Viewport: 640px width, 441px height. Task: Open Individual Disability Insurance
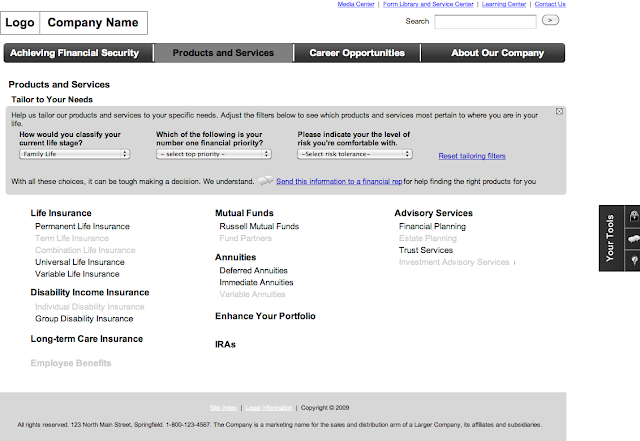(x=89, y=307)
